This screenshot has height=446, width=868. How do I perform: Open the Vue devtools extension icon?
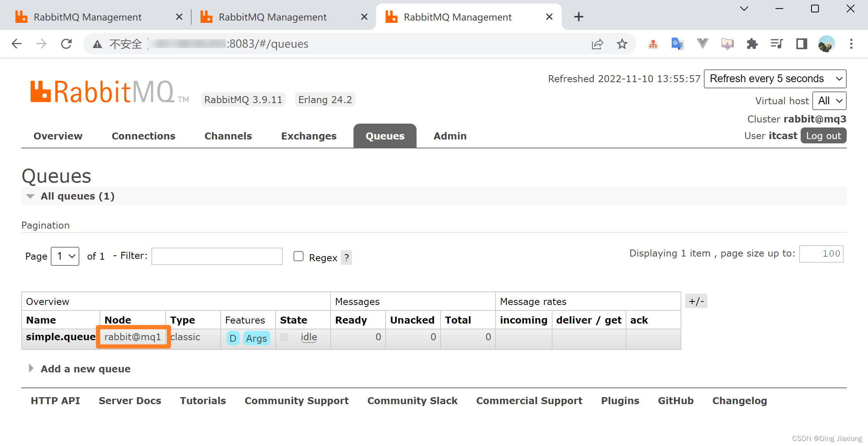click(x=702, y=43)
